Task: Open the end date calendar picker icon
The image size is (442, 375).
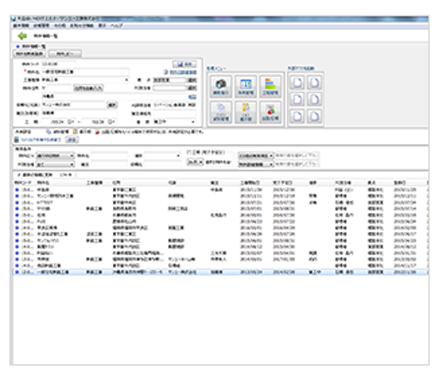Action: [111, 122]
